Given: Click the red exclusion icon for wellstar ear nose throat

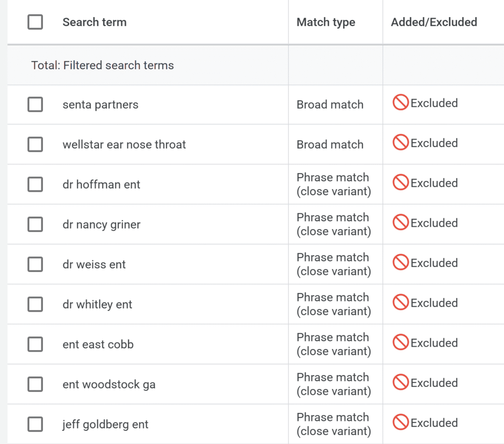Looking at the screenshot, I should pyautogui.click(x=400, y=143).
